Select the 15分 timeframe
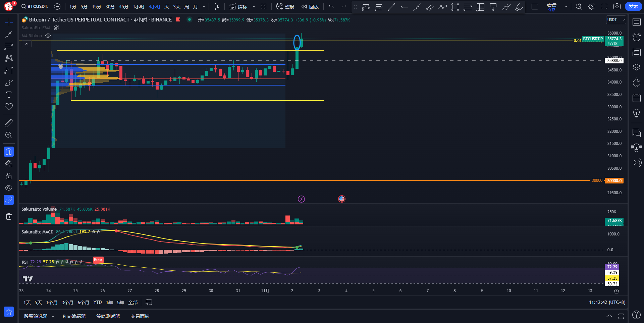The image size is (644, 323). click(97, 7)
